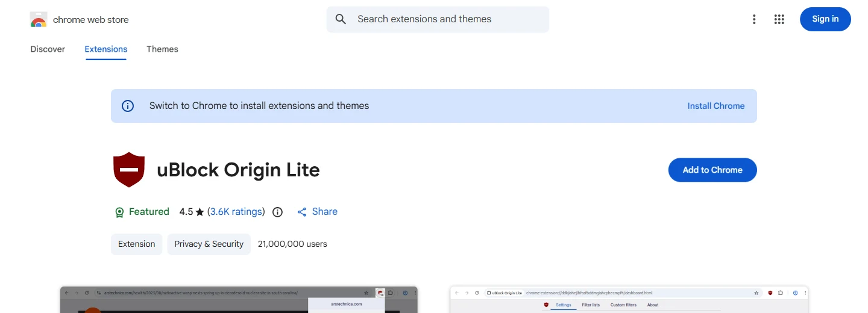Select the Extensions tab
This screenshot has height=313, width=868.
tap(106, 49)
